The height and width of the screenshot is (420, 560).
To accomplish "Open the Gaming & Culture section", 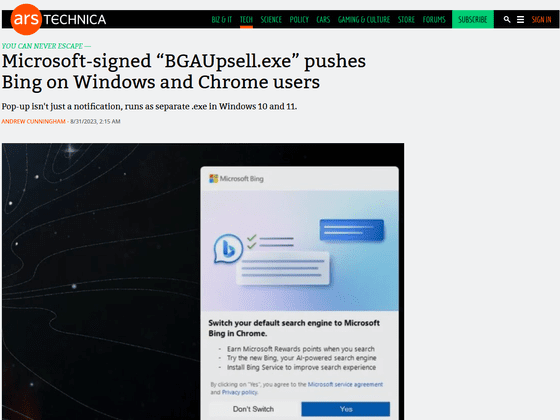I will pos(364,19).
